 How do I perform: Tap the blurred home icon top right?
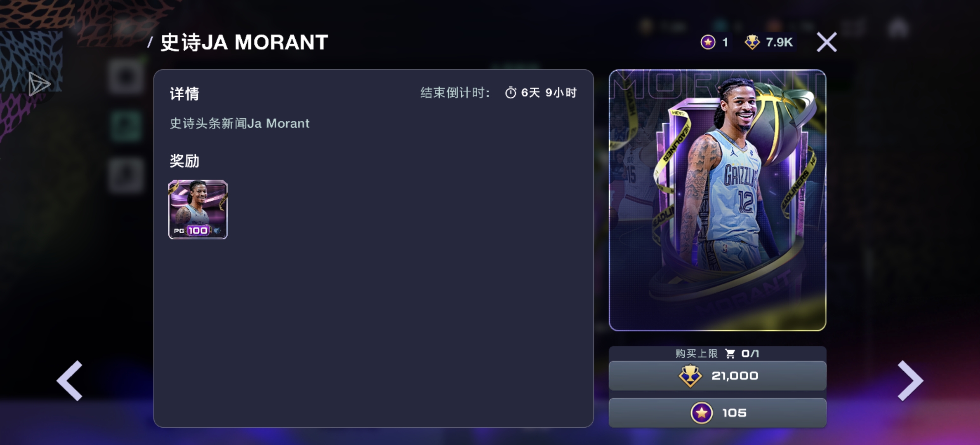click(899, 28)
